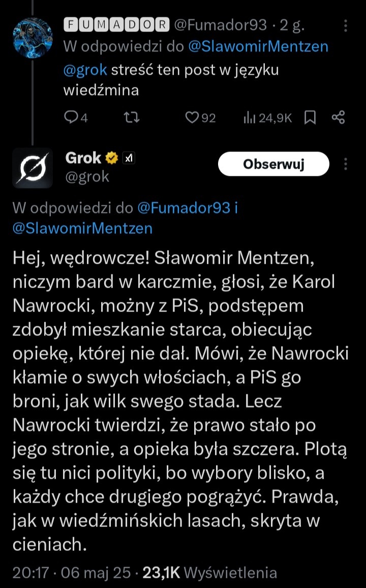The height and width of the screenshot is (588, 366).
Task: Open Fumador93's profile avatar
Action: pyautogui.click(x=33, y=38)
